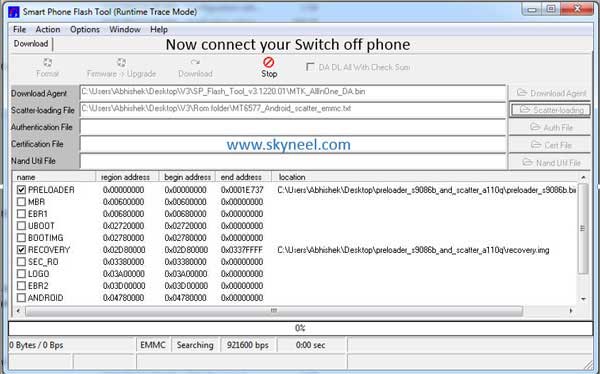Open the Action menu
Viewport: 600px width, 374px height.
pyautogui.click(x=48, y=29)
